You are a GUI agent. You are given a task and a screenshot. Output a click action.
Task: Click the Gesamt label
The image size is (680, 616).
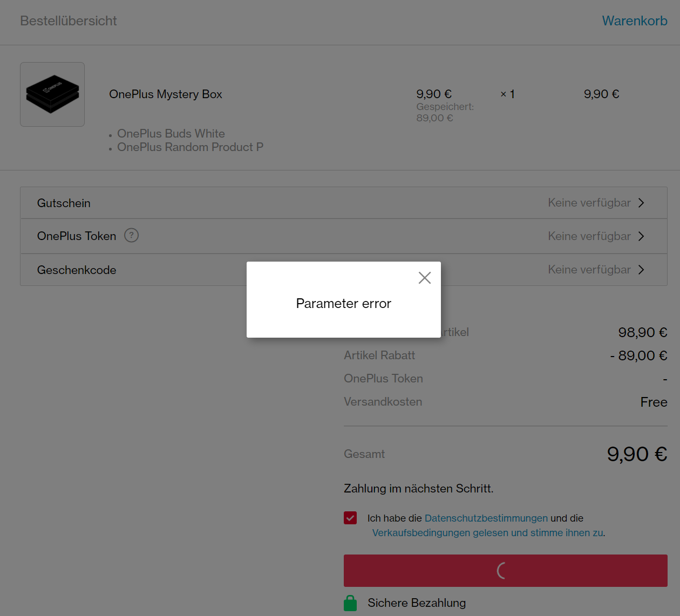pos(364,454)
